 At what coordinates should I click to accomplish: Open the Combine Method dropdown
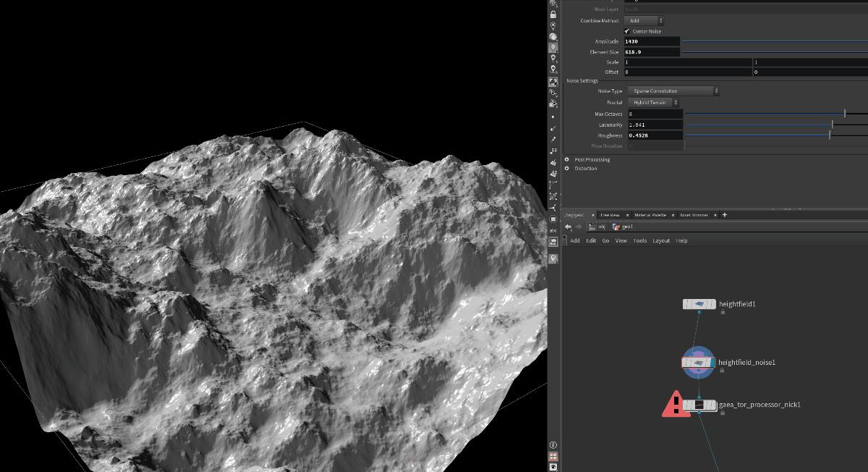click(644, 21)
